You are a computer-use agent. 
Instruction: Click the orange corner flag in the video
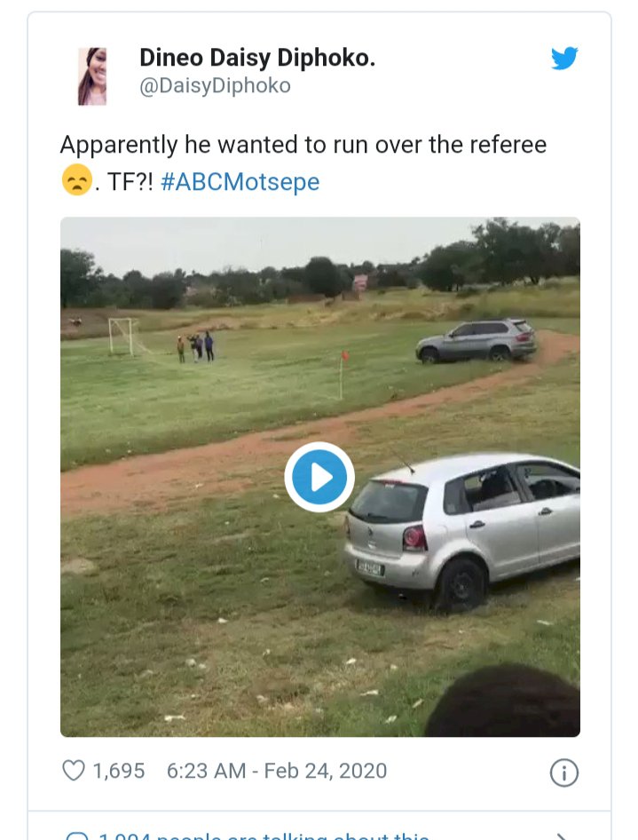tap(343, 357)
